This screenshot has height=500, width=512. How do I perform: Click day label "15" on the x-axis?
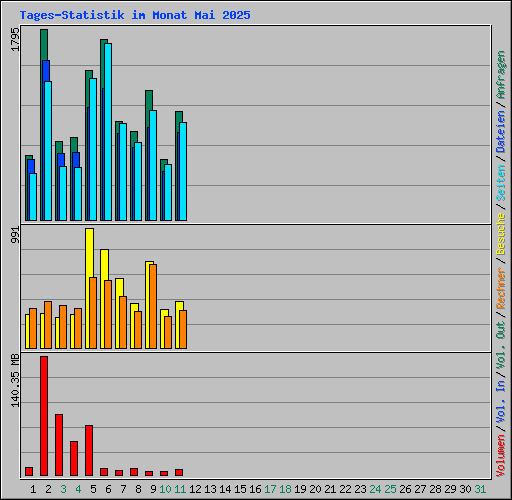[x=240, y=489]
